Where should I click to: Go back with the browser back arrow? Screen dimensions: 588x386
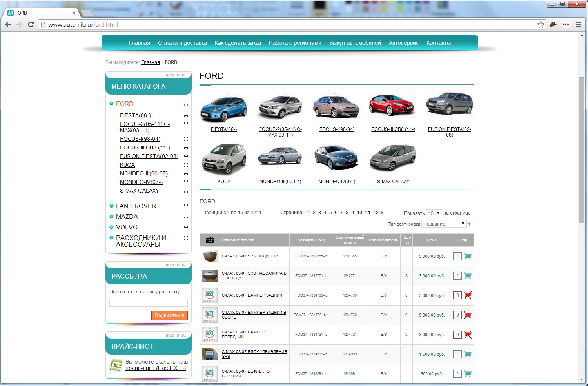[x=8, y=24]
